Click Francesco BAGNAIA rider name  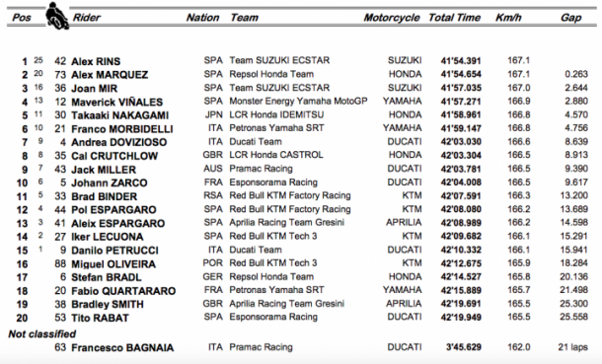point(122,348)
